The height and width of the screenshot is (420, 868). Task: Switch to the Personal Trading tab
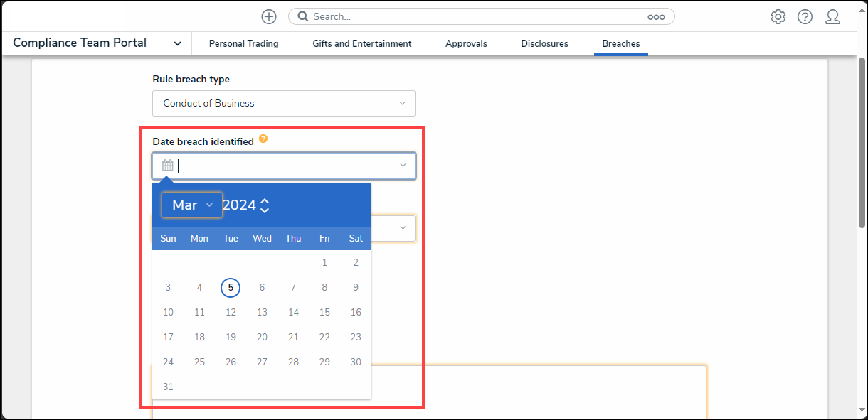point(243,44)
